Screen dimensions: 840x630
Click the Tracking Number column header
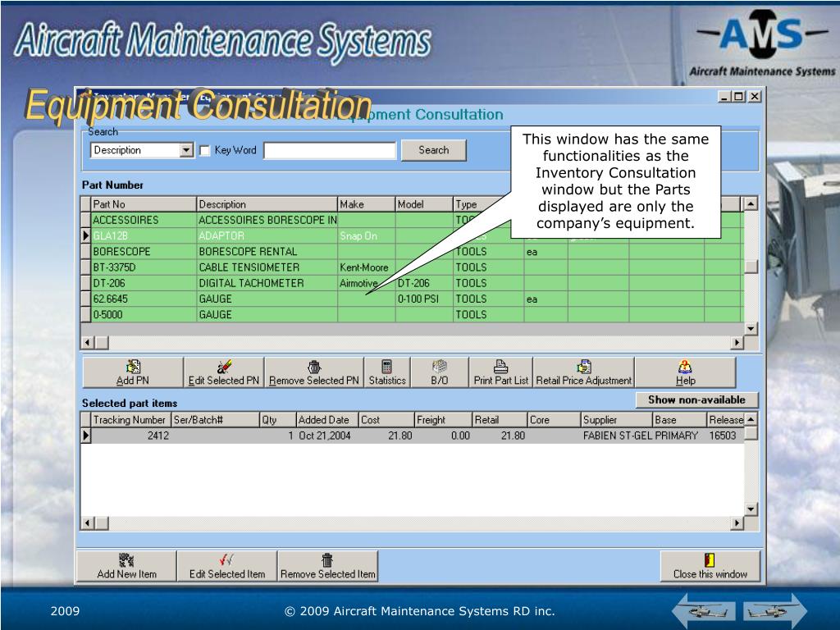[130, 419]
